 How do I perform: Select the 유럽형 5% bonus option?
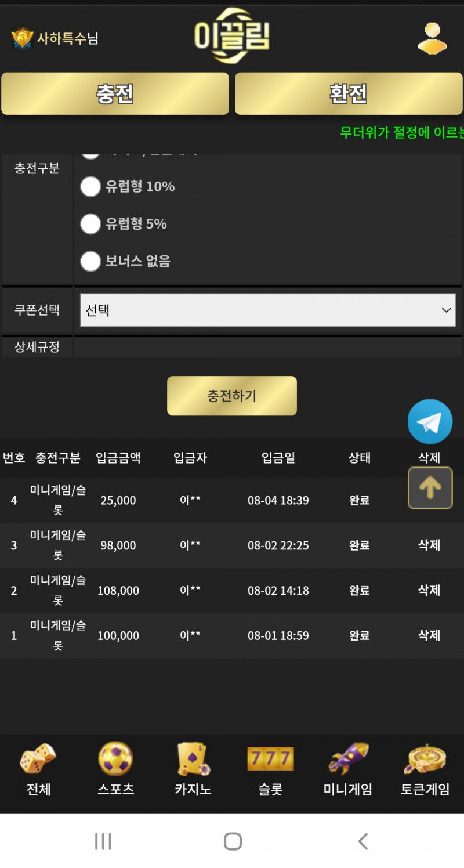tap(90, 224)
